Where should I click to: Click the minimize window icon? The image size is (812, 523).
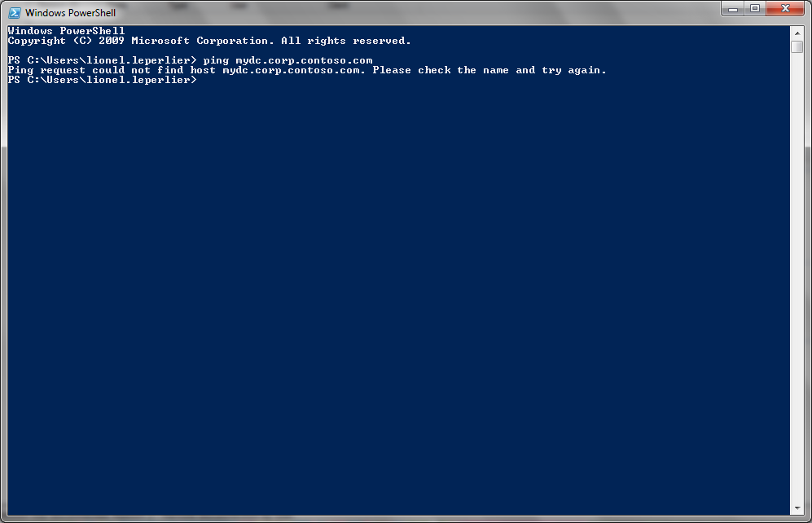(734, 8)
